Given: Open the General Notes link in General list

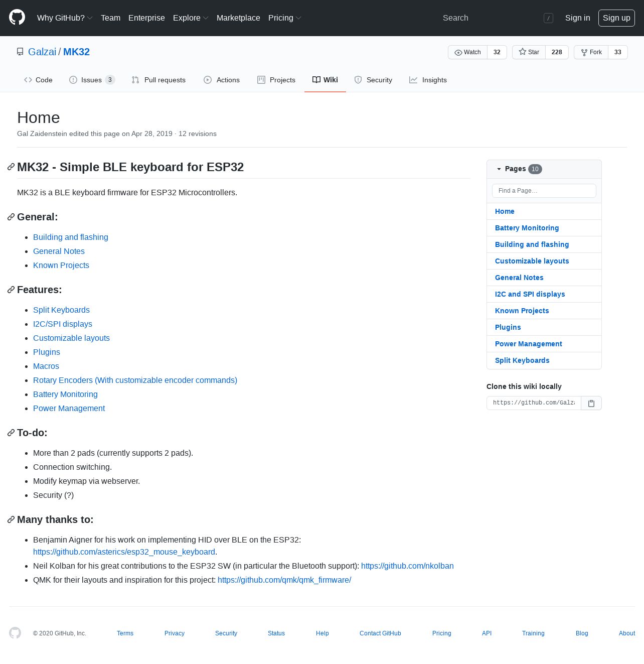Looking at the screenshot, I should [x=59, y=251].
